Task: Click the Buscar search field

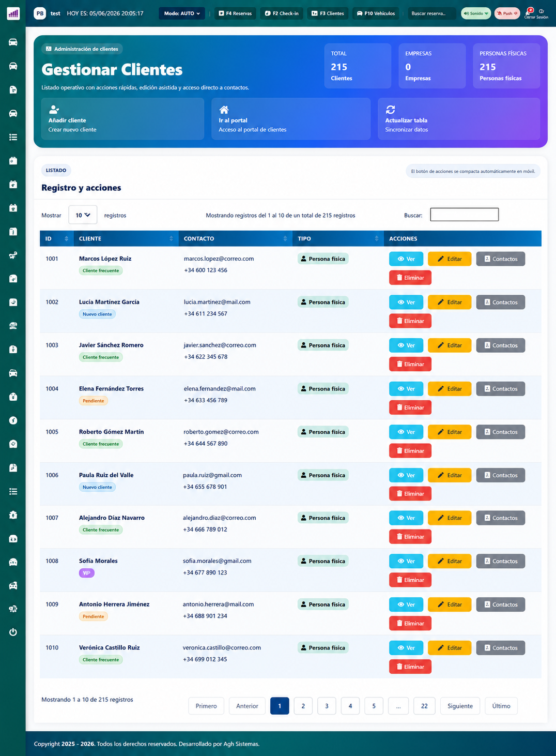Action: click(465, 215)
